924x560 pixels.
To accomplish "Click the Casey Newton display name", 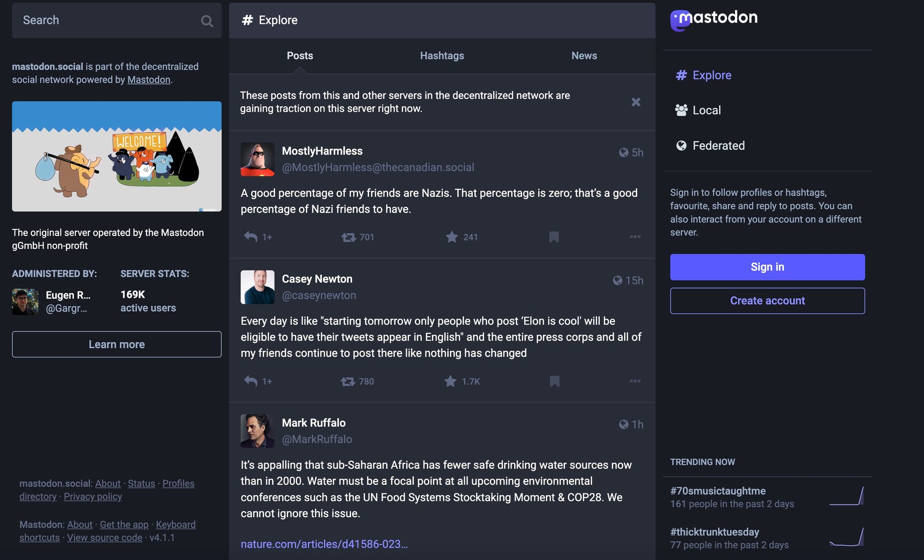I will point(317,279).
